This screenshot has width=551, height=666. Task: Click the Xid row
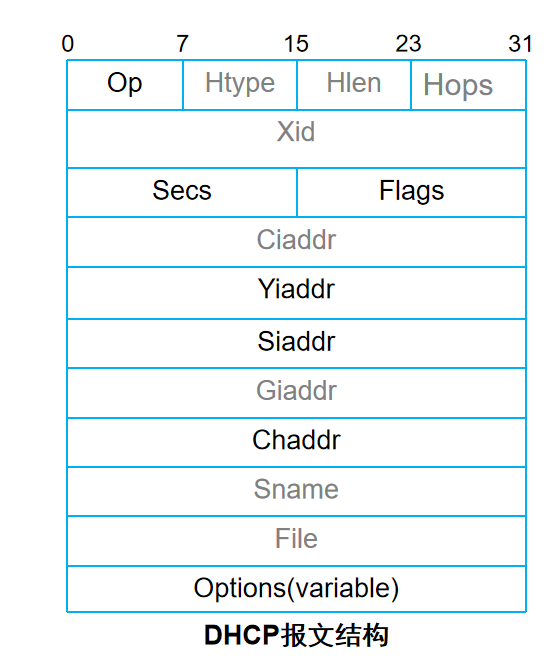(x=297, y=139)
